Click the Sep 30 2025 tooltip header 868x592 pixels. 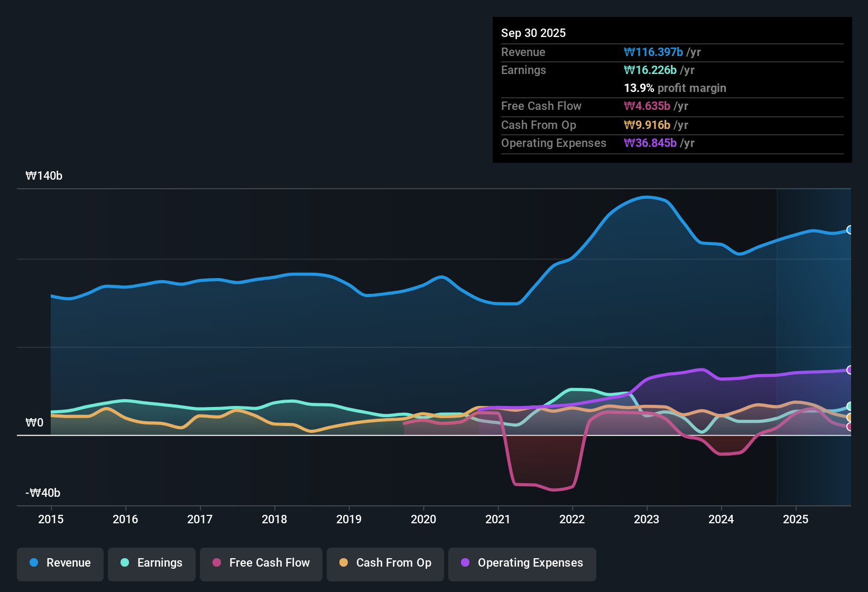click(x=533, y=33)
